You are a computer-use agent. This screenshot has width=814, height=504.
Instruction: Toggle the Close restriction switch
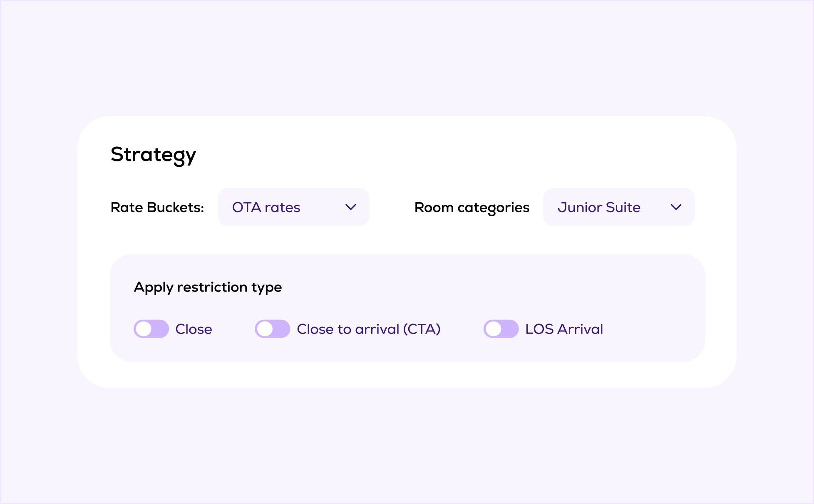[151, 329]
